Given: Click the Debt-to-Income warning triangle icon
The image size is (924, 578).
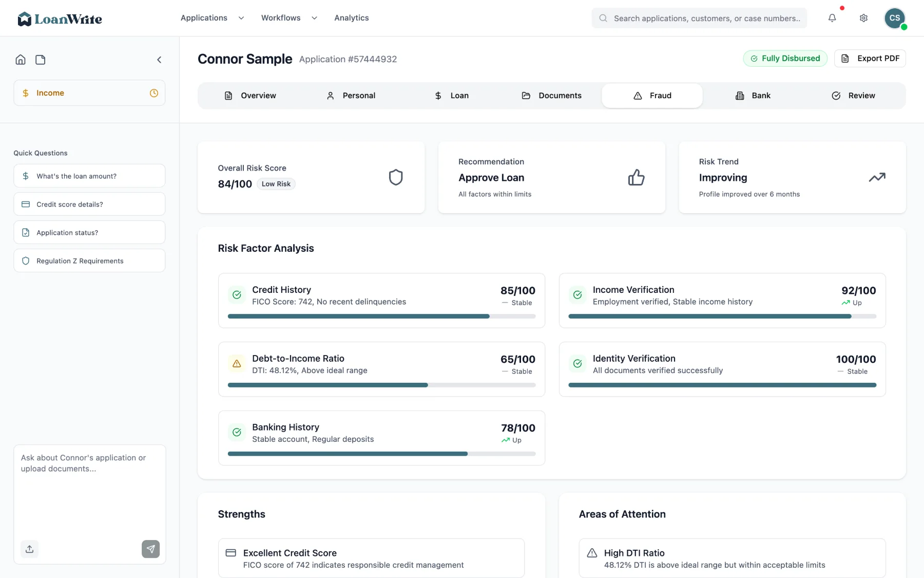Looking at the screenshot, I should 237,364.
